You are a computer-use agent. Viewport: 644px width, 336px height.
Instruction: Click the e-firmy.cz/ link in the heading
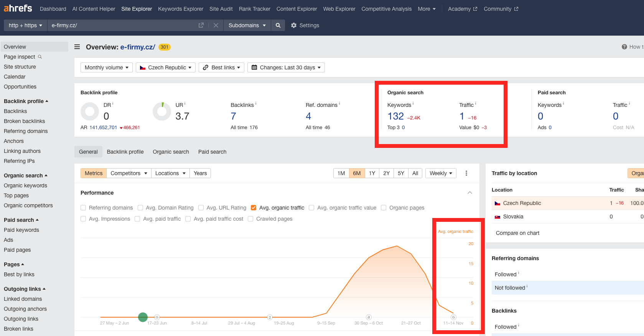[138, 47]
